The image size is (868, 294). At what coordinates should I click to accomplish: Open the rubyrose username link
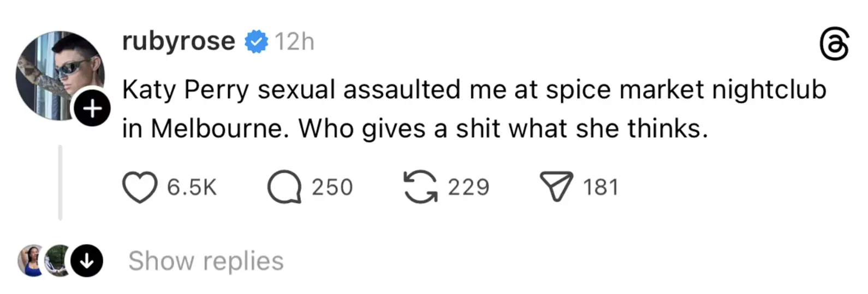[179, 42]
